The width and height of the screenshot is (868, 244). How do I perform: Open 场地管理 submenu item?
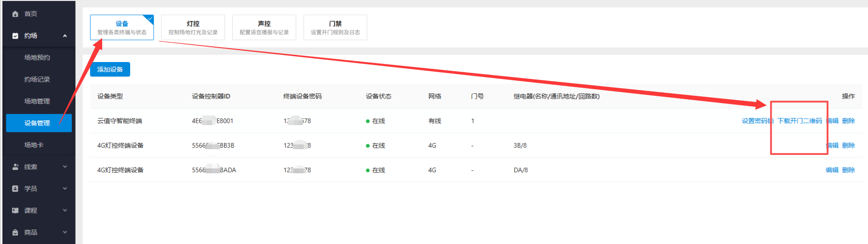click(37, 101)
